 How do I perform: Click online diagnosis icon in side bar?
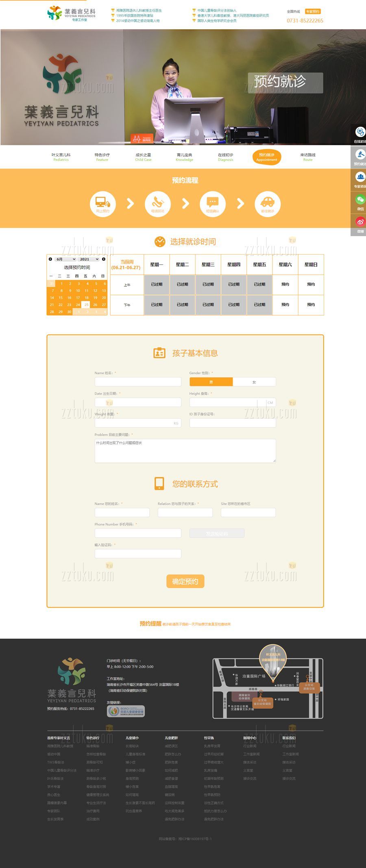[360, 134]
